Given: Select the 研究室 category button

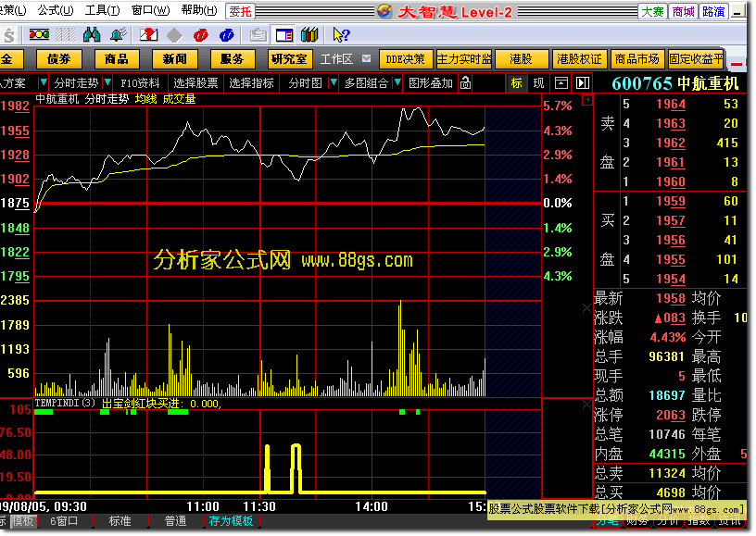Looking at the screenshot, I should point(290,59).
